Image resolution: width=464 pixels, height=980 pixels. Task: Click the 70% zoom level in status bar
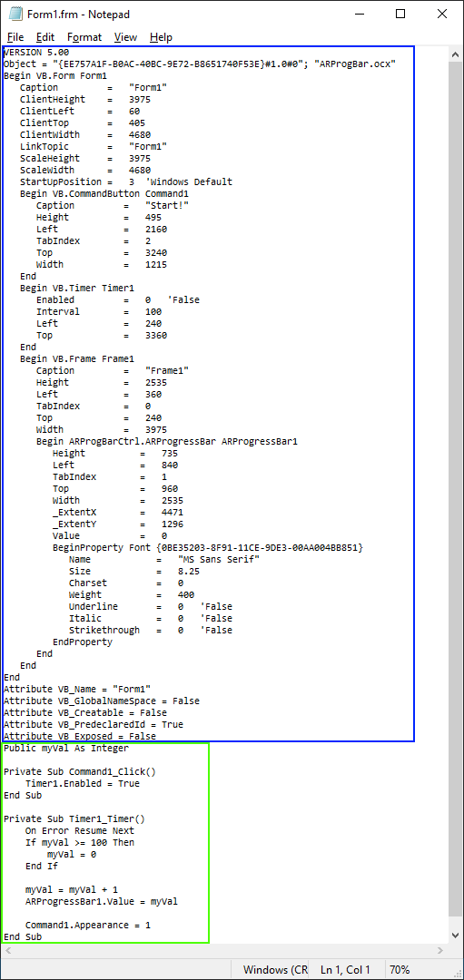[x=400, y=970]
